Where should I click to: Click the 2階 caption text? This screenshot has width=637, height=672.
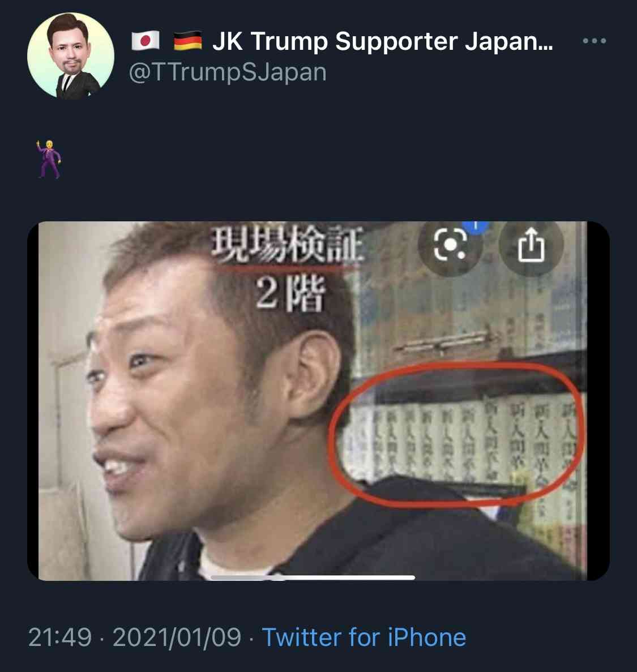290,294
